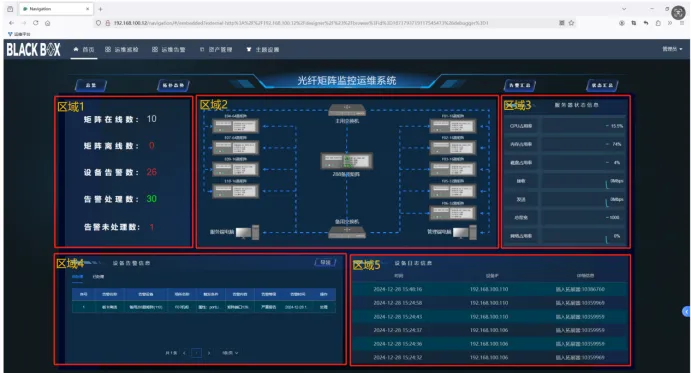Close the Navigation browser tab
The image size is (691, 374).
click(x=87, y=9)
